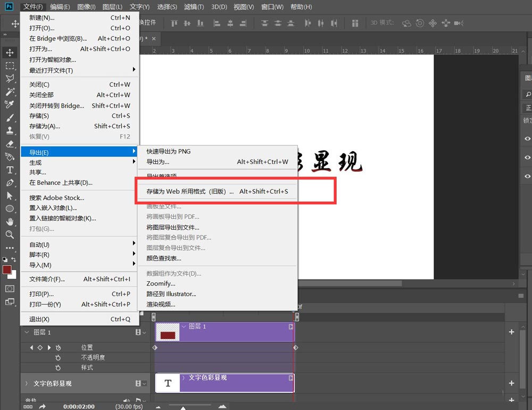Choose 快速导出为 PNG
The width and height of the screenshot is (532, 410).
tap(217, 152)
